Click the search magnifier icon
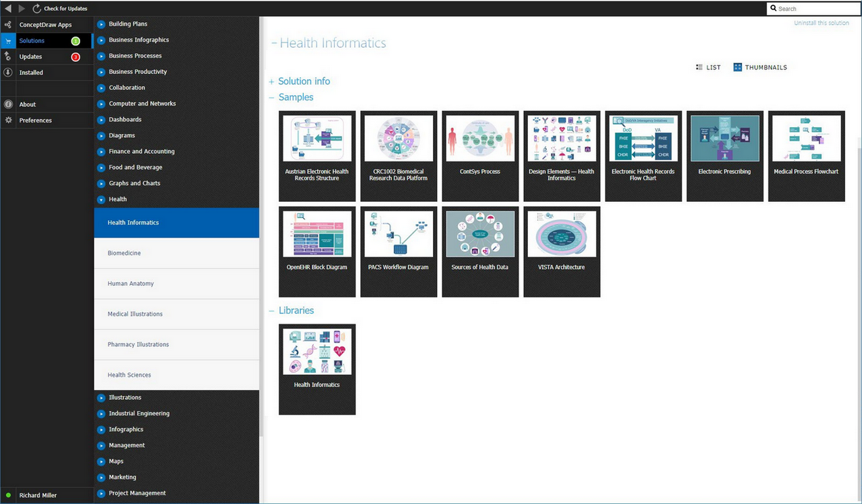Image resolution: width=862 pixels, height=504 pixels. [773, 9]
